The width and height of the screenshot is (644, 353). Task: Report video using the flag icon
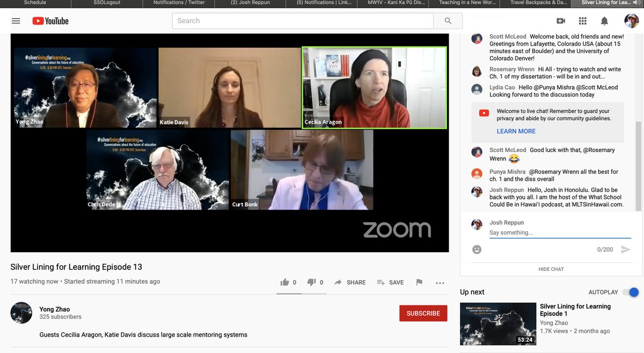point(419,282)
